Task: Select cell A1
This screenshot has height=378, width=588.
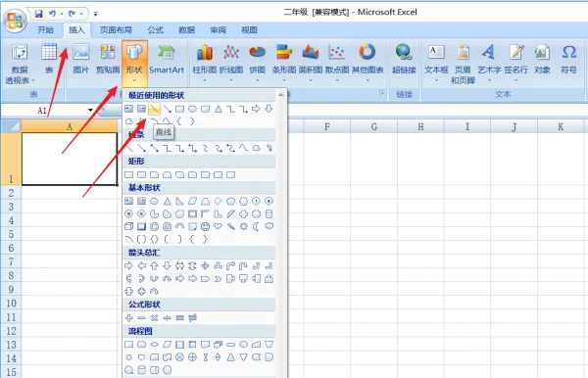Action: click(70, 159)
